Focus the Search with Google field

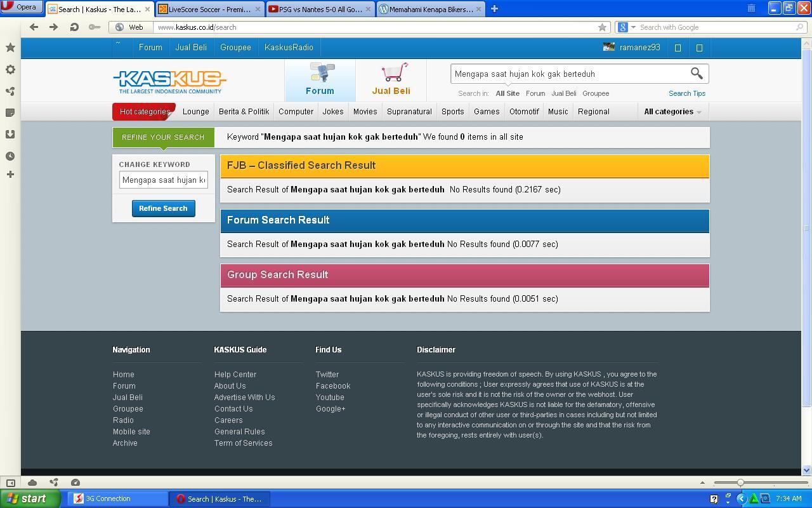717,27
